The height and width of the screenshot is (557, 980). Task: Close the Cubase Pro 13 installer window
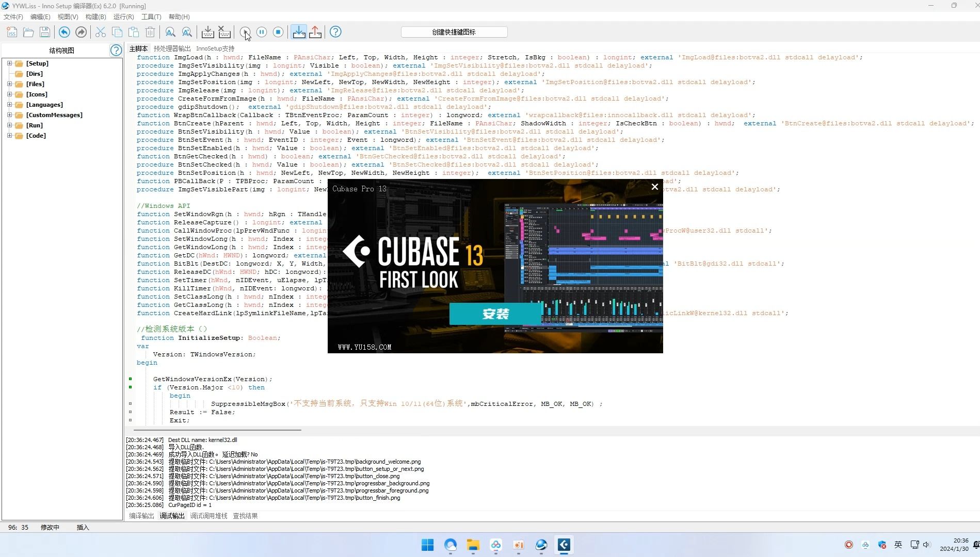click(655, 187)
